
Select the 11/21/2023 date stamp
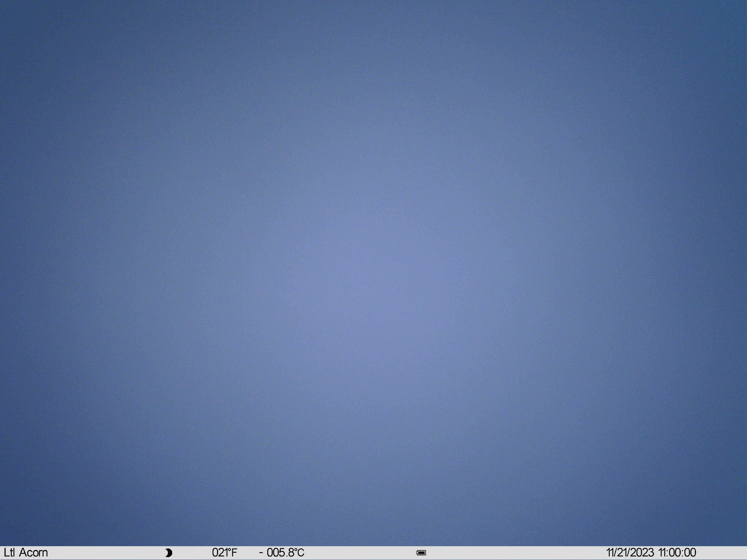coord(630,553)
